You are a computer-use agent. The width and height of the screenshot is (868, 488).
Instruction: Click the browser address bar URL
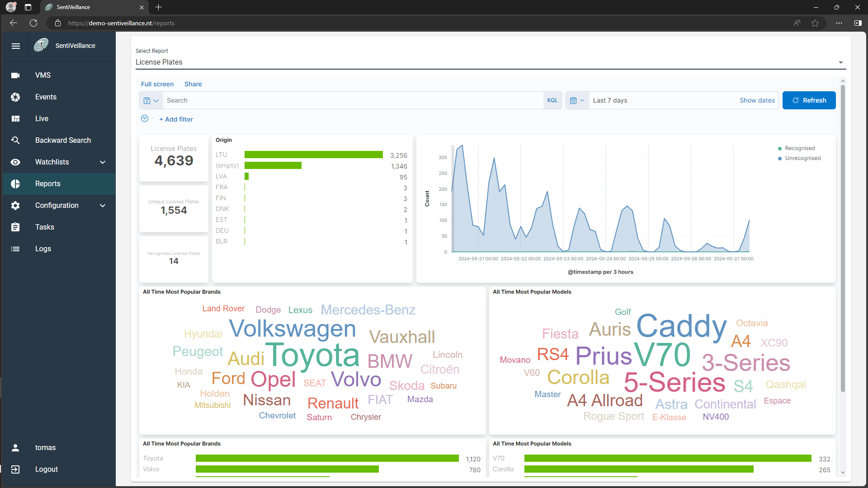point(121,23)
